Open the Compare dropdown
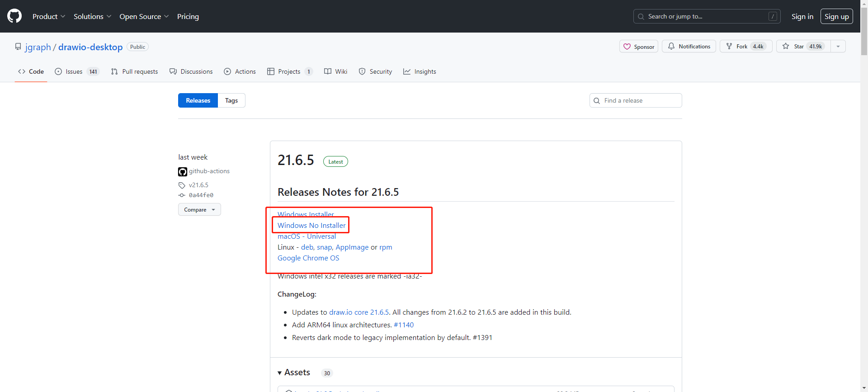 199,210
